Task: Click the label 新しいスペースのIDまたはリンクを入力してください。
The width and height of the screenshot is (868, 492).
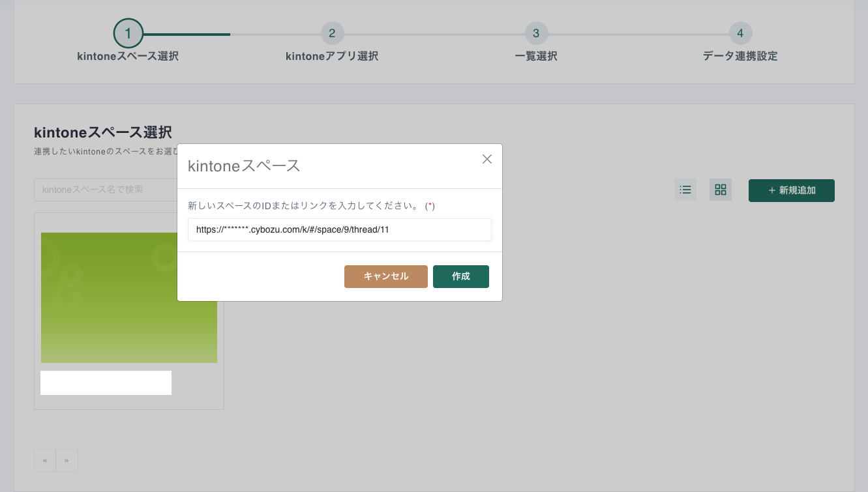Action: tap(303, 206)
